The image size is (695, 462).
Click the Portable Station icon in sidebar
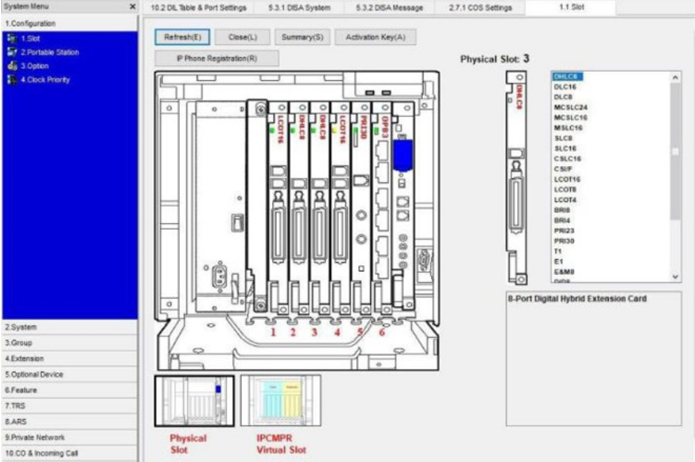point(12,52)
